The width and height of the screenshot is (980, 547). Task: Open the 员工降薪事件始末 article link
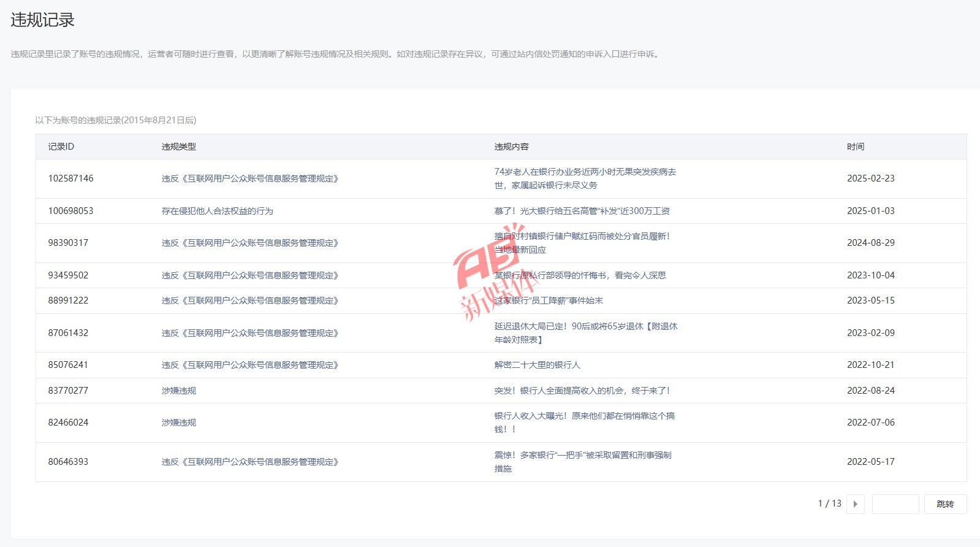point(549,300)
